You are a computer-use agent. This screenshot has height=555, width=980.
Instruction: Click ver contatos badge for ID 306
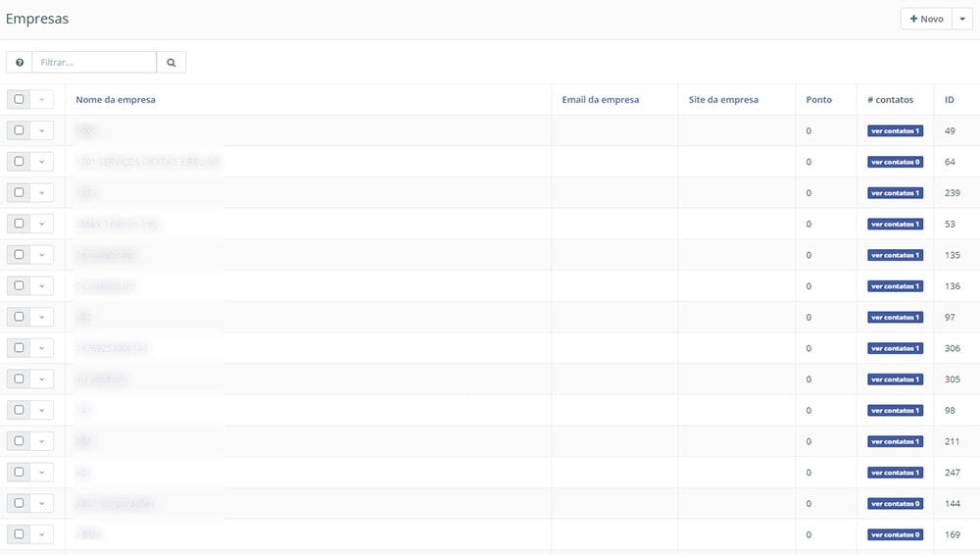point(895,348)
